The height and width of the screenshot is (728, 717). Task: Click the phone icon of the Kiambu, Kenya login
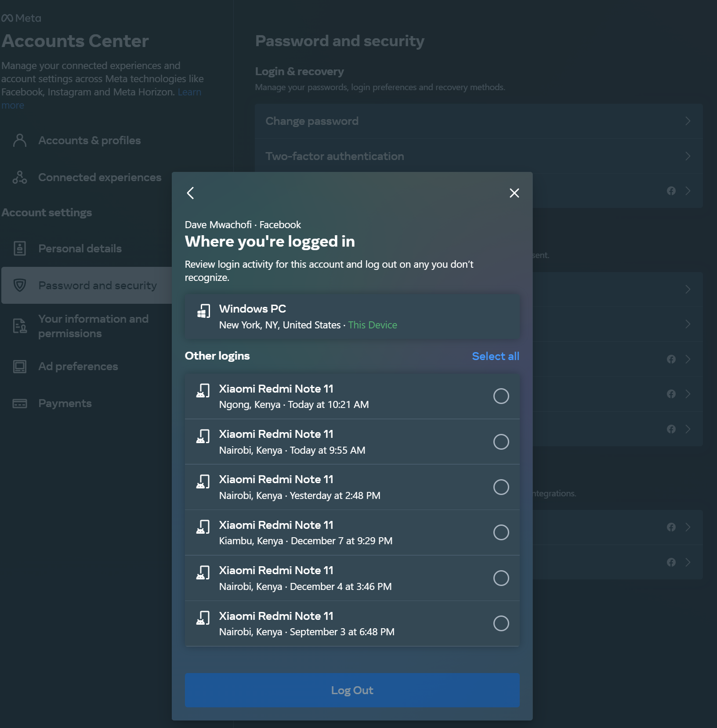(x=203, y=527)
